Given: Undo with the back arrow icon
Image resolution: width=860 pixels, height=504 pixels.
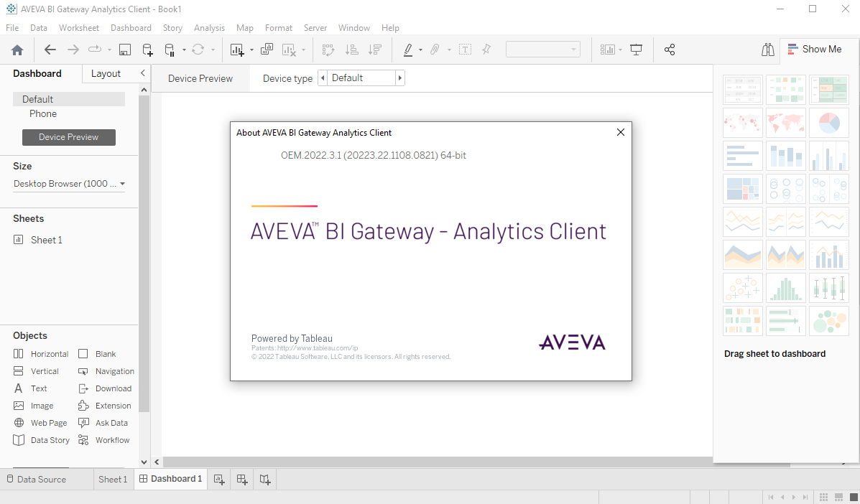Looking at the screenshot, I should pyautogui.click(x=50, y=50).
